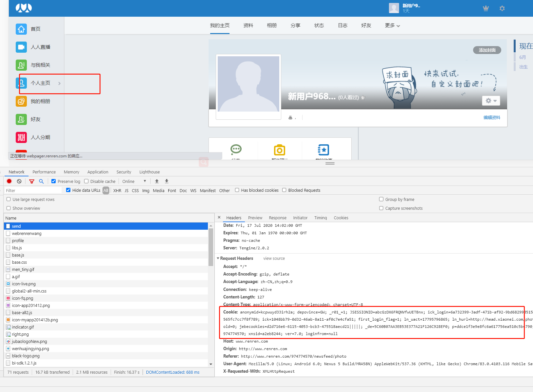The image size is (533, 392).
Task: Click the profile photo placeholder
Action: (248, 84)
